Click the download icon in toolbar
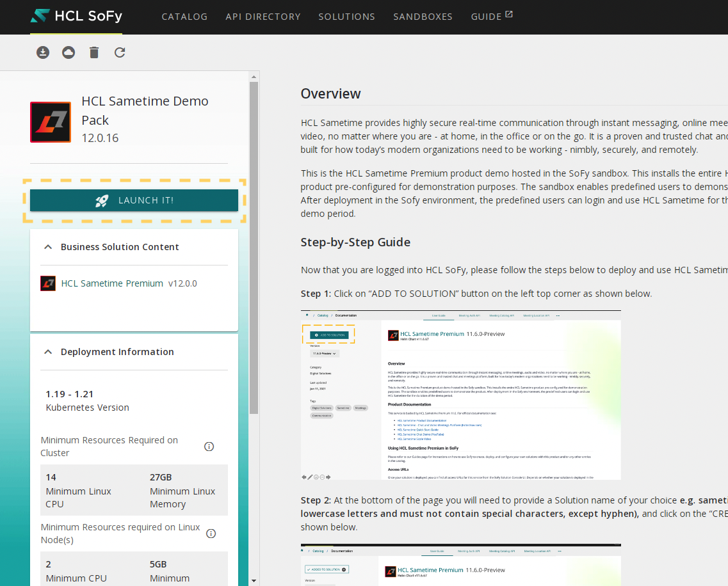 tap(43, 52)
